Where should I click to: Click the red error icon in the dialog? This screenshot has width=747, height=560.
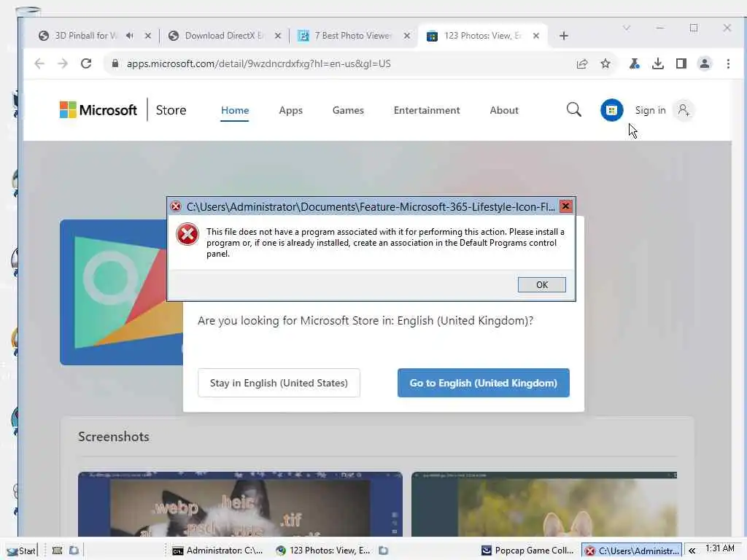[187, 234]
